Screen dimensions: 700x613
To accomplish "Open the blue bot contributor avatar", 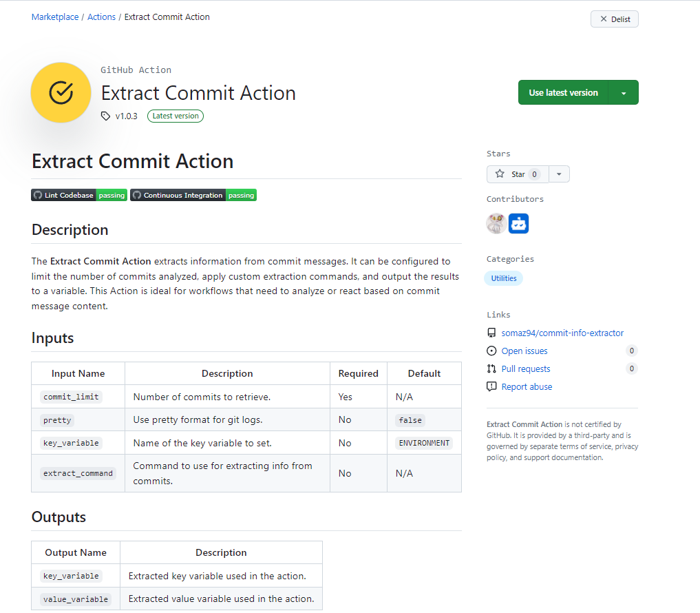I will tap(518, 223).
